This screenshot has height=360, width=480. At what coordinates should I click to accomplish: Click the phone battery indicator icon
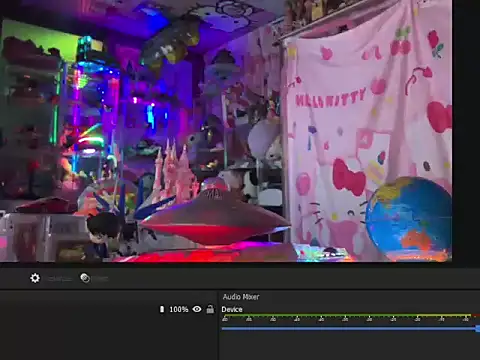(x=162, y=309)
